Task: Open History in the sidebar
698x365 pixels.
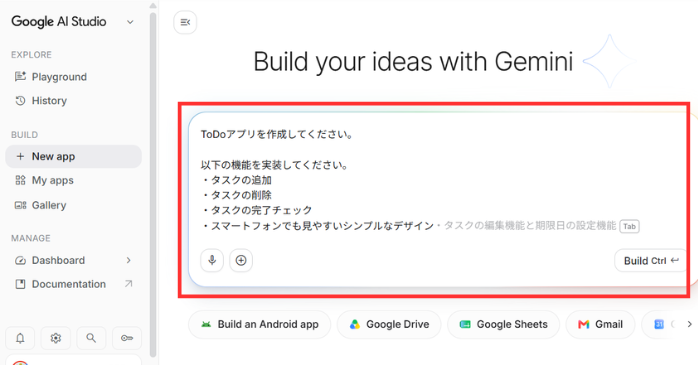Action: click(x=73, y=101)
